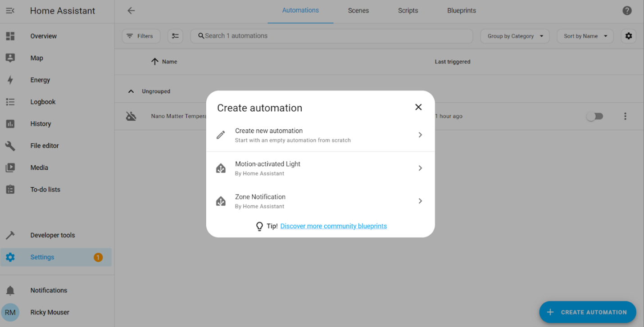The image size is (644, 327).
Task: Click the '1 hour ago' timestamp
Action: point(449,116)
